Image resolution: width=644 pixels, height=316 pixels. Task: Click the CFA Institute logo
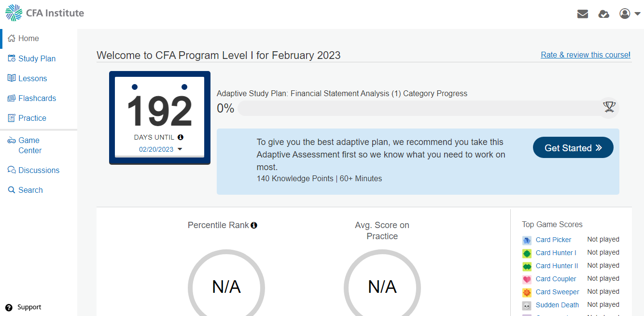point(45,13)
